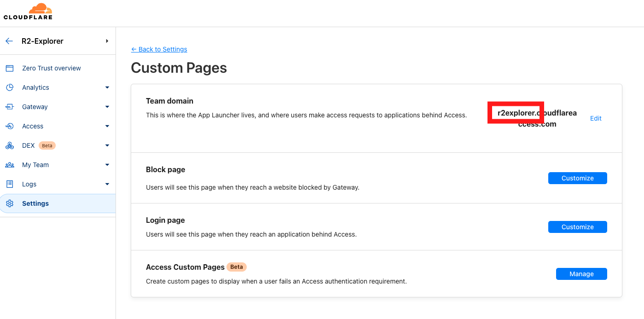Click the My Team people icon
The width and height of the screenshot is (644, 319).
[x=10, y=165]
